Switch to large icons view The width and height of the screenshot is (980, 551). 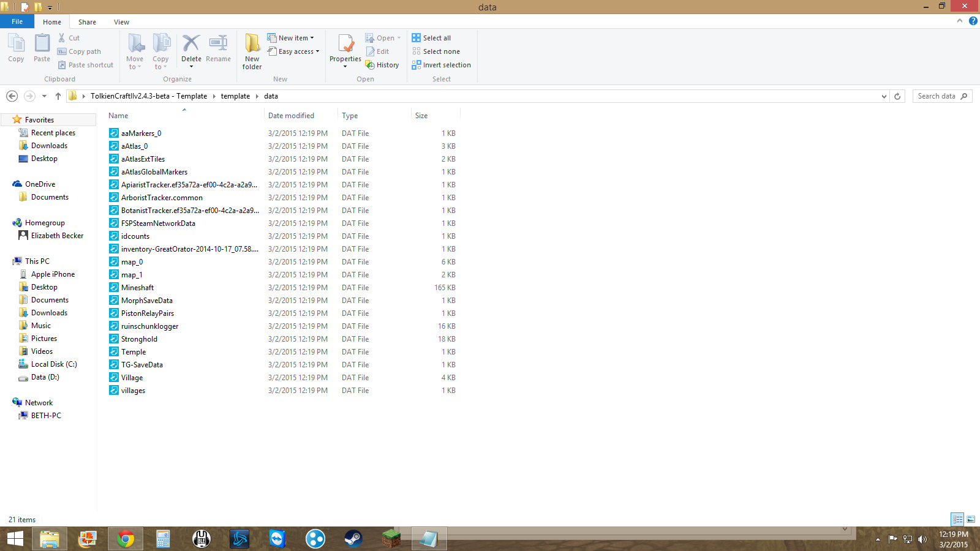pyautogui.click(x=971, y=519)
